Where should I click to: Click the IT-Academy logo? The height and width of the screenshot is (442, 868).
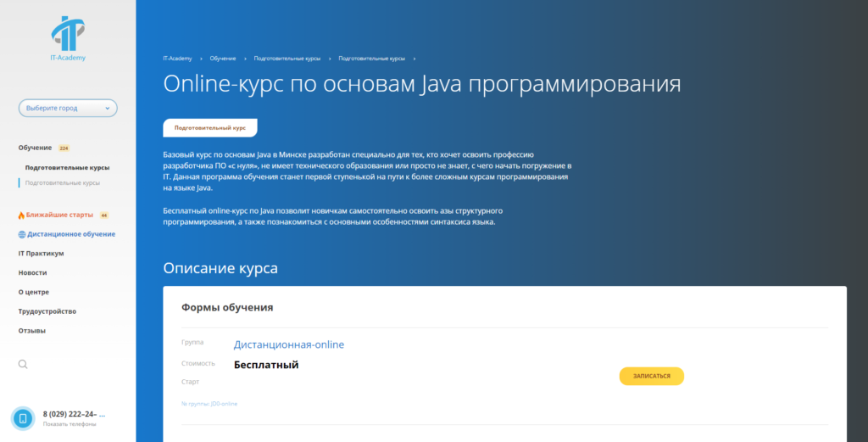68,36
